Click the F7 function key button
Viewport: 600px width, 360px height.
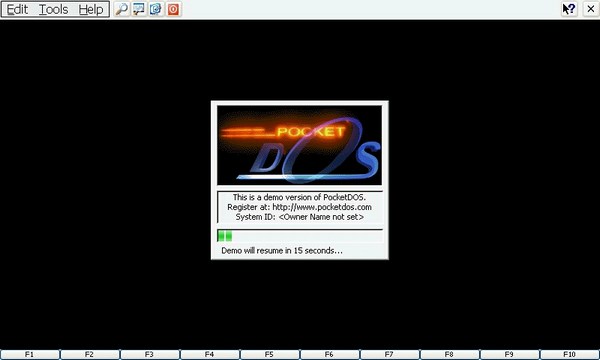[389, 355]
